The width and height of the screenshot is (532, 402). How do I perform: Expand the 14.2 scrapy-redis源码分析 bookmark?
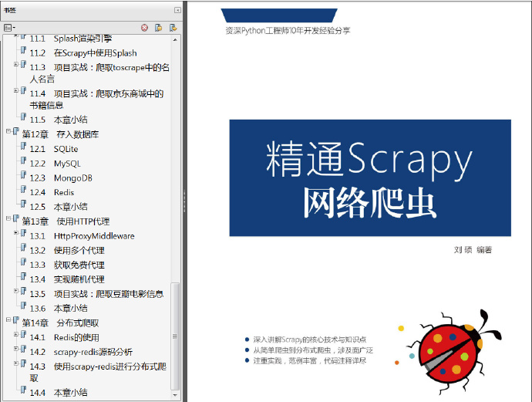pyautogui.click(x=15, y=349)
